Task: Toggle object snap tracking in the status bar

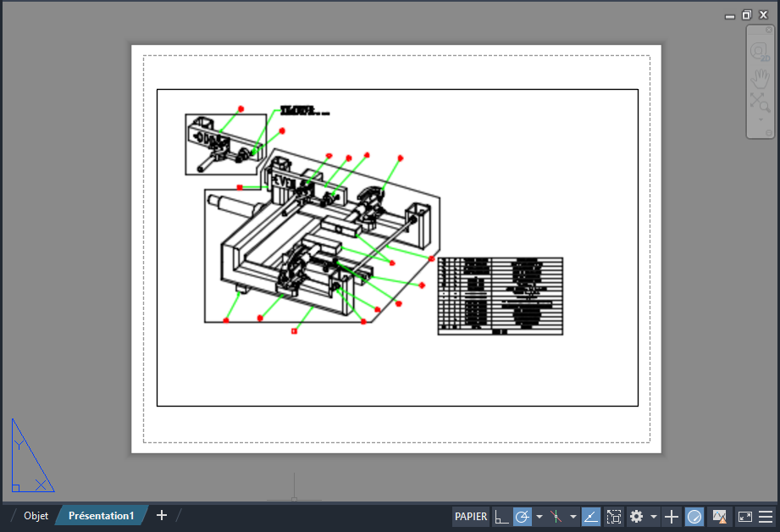Action: tap(591, 517)
